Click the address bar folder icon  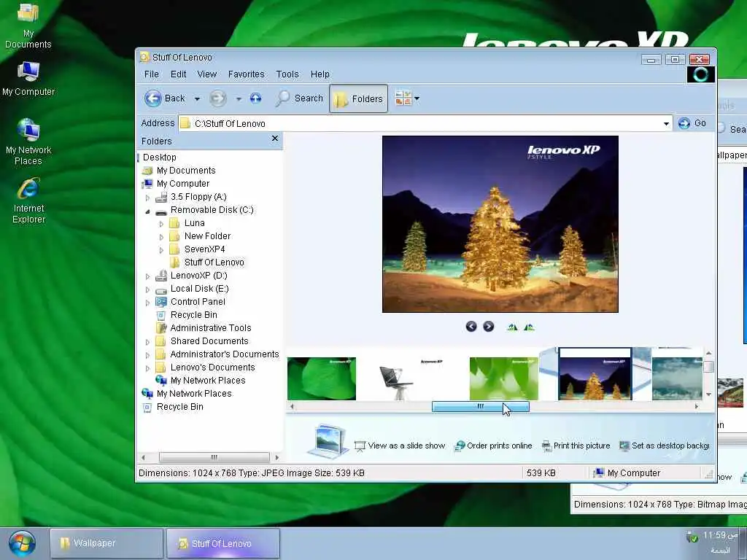click(185, 123)
